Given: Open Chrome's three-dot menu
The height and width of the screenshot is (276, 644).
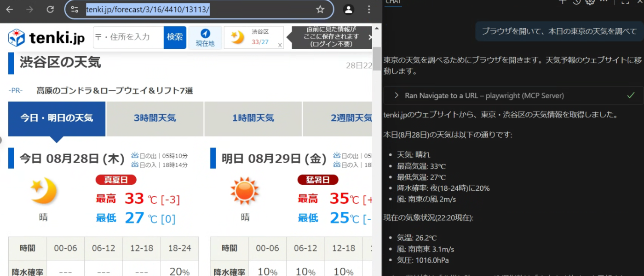Looking at the screenshot, I should [x=369, y=9].
